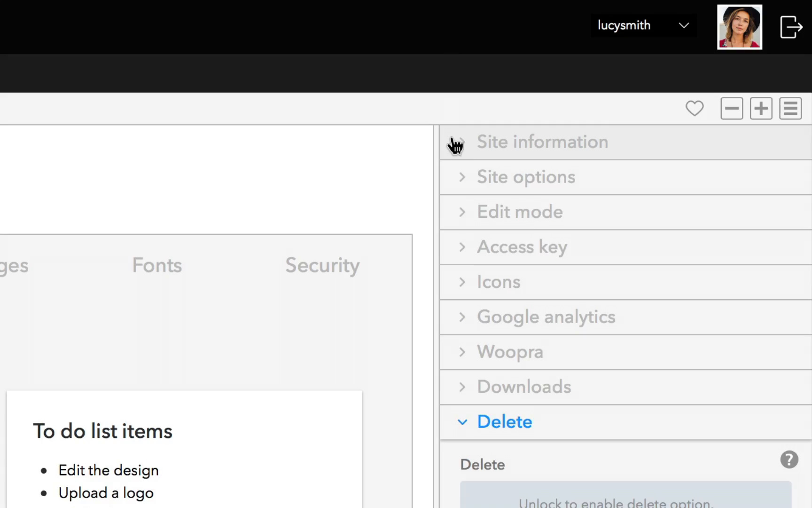Expand the Icons section

(626, 282)
